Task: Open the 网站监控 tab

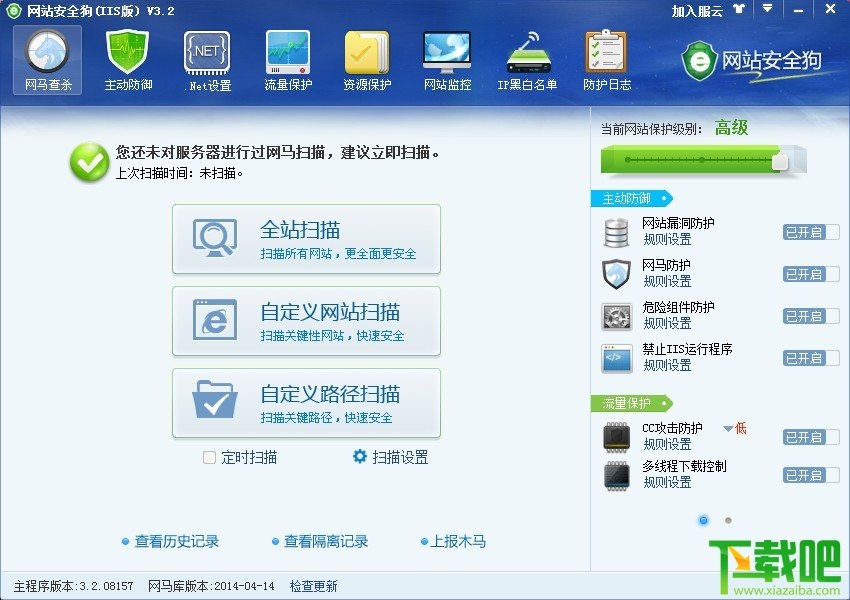Action: pos(447,60)
